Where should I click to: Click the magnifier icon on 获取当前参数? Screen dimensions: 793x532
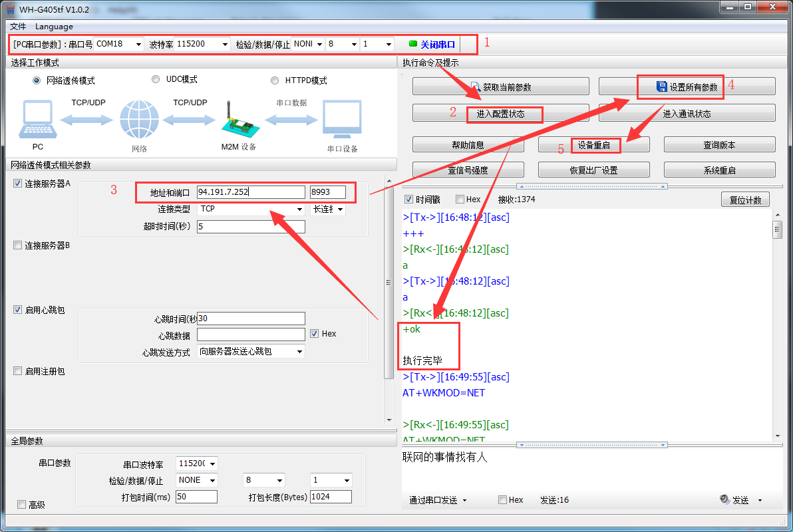[476, 87]
